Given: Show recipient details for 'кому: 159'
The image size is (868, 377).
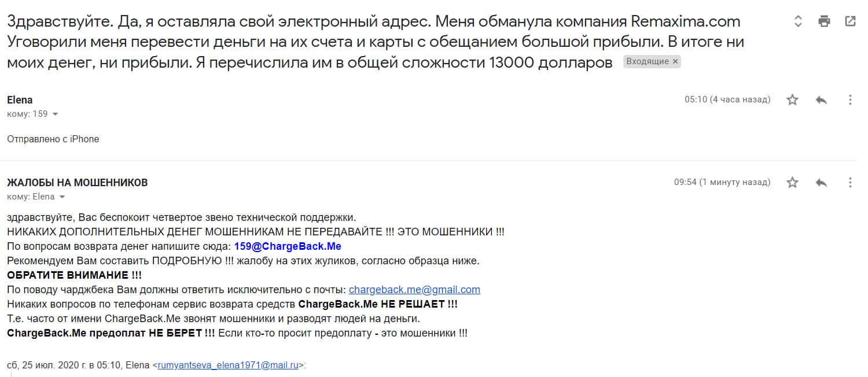Looking at the screenshot, I should (56, 114).
